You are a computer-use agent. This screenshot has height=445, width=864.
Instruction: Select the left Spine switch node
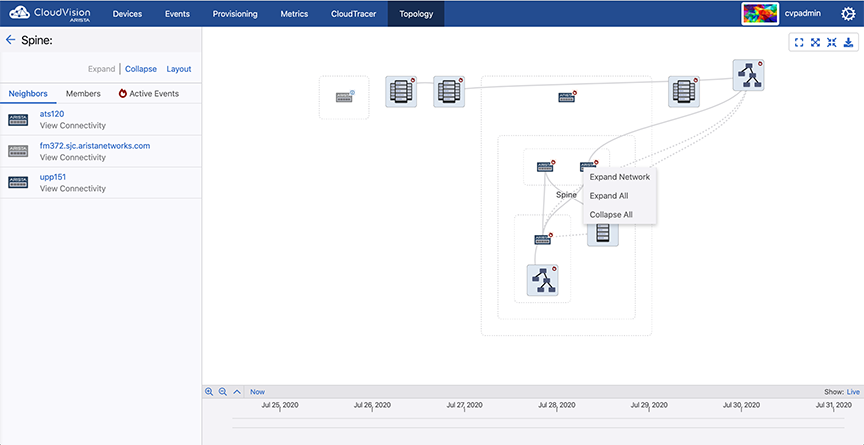point(545,166)
